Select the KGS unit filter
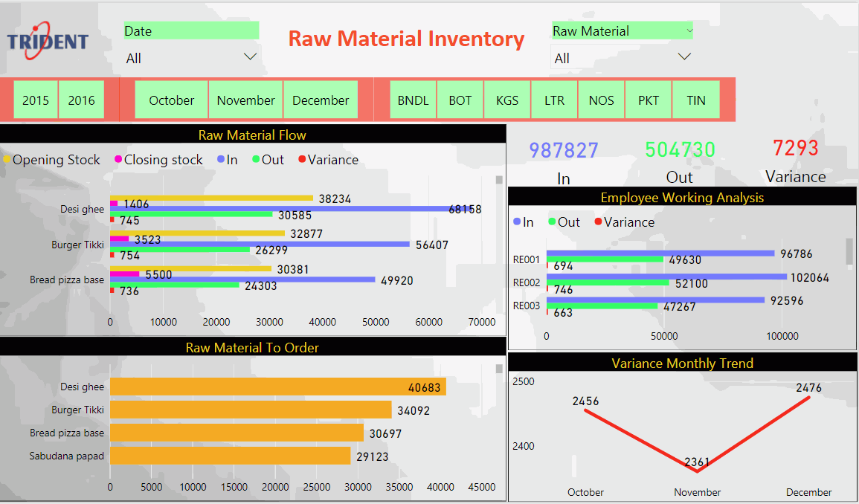Viewport: 859px width, 504px height. click(507, 100)
